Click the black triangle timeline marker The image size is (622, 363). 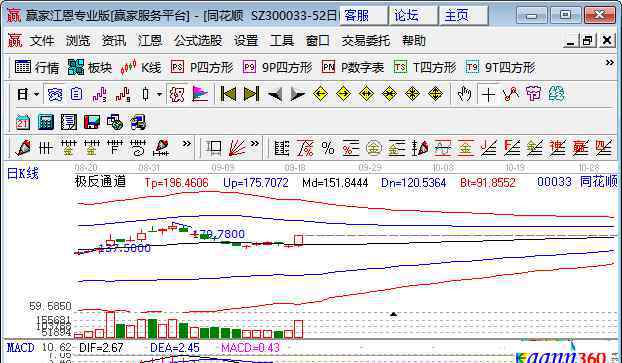(393, 314)
